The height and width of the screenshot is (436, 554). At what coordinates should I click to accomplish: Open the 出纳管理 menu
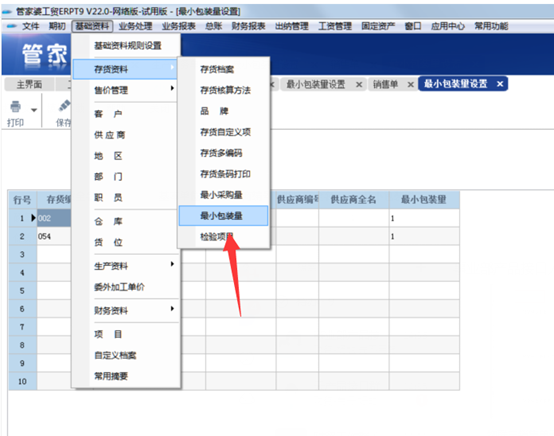click(291, 26)
